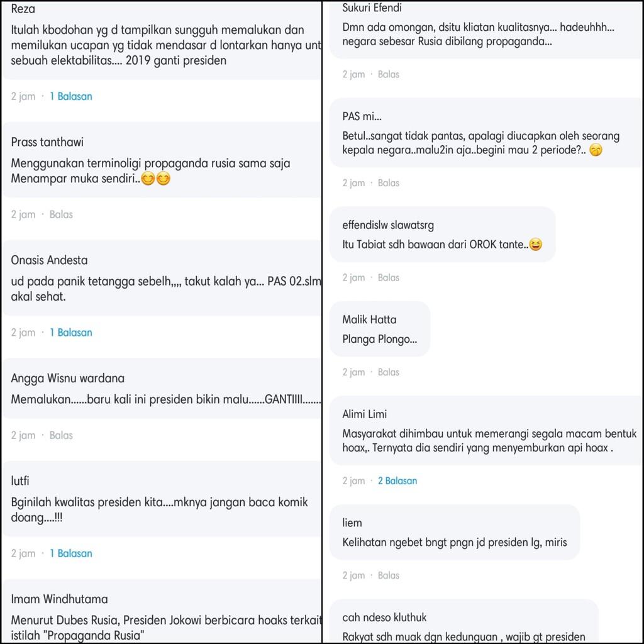
Task: Click lutfi's comment about reading comics
Action: [160, 511]
